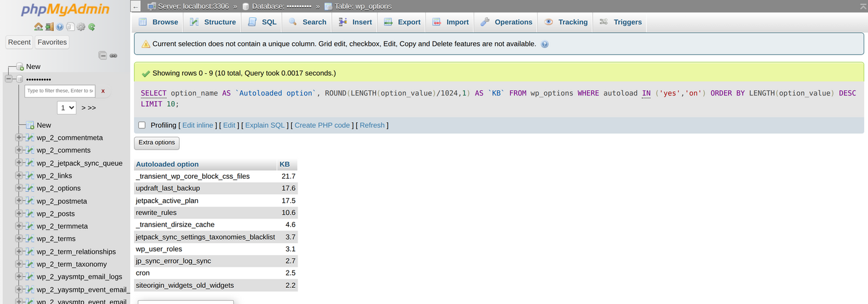
Task: Click the Create PHP code link
Action: pos(322,125)
